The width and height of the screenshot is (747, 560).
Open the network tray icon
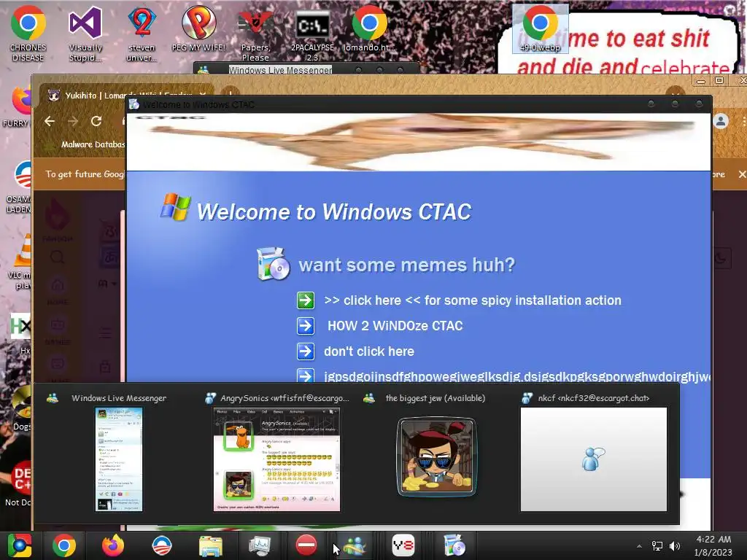pyautogui.click(x=657, y=546)
